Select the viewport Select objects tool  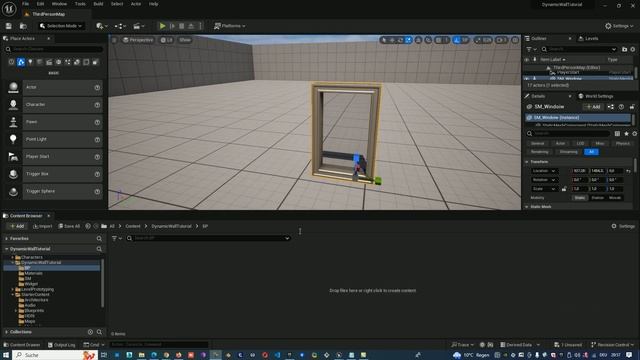(x=384, y=40)
